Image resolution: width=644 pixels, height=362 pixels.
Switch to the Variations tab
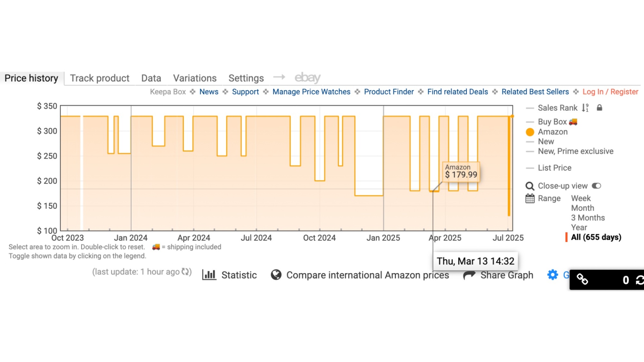pyautogui.click(x=195, y=78)
